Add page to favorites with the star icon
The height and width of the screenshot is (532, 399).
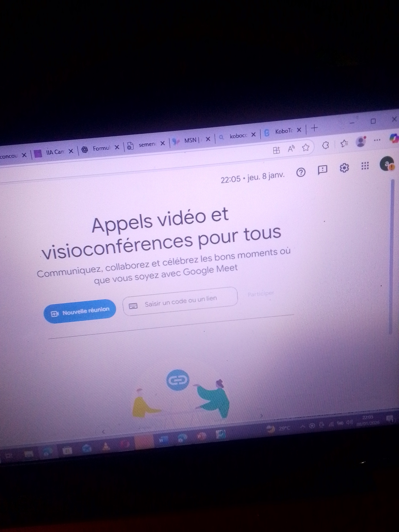pyautogui.click(x=306, y=147)
